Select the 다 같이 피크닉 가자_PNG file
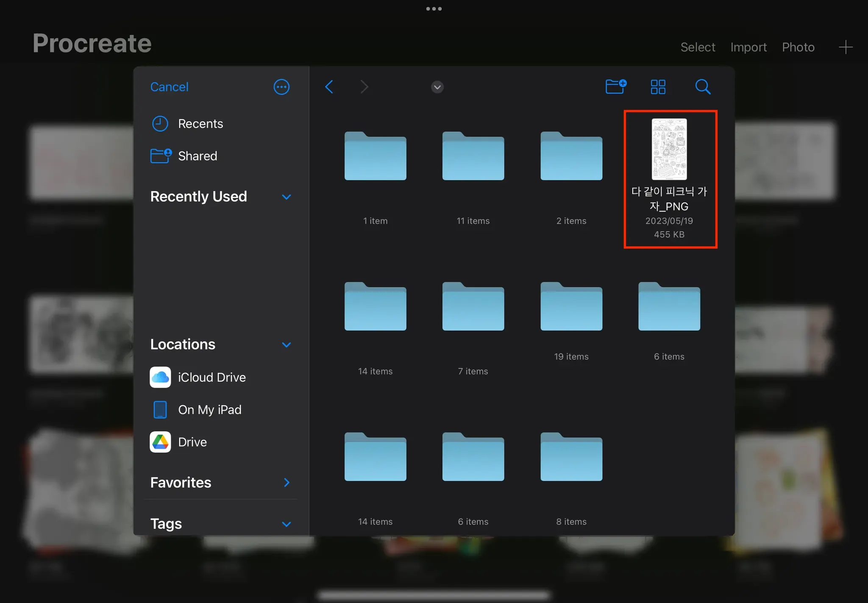Image resolution: width=868 pixels, height=603 pixels. pos(669,150)
